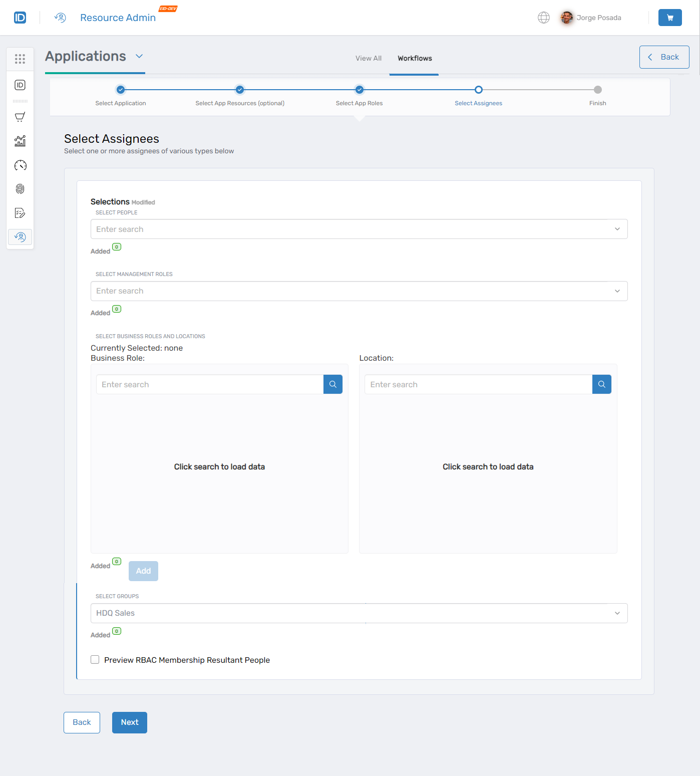Click the Next button
Image resolution: width=700 pixels, height=776 pixels.
pos(129,722)
